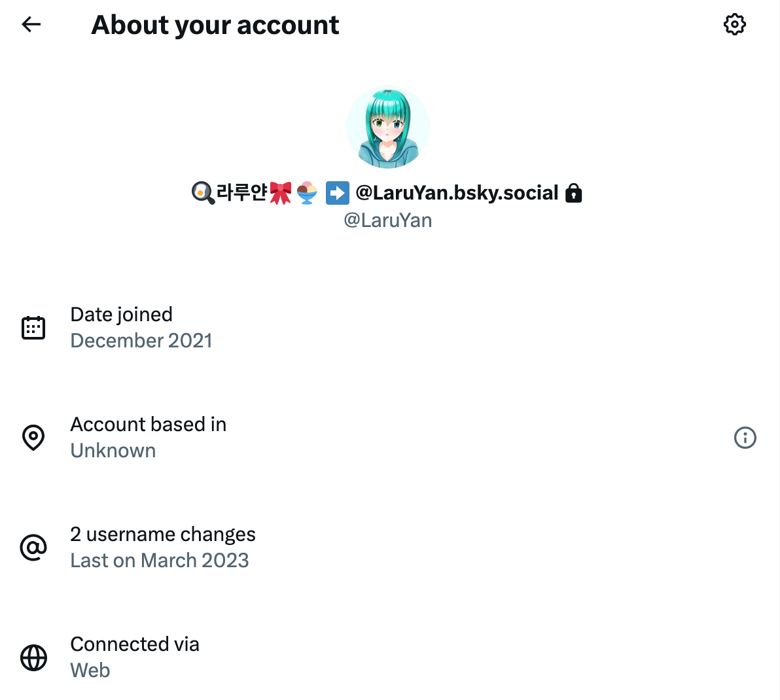
Task: Click the Unknown location value
Action: 113,451
